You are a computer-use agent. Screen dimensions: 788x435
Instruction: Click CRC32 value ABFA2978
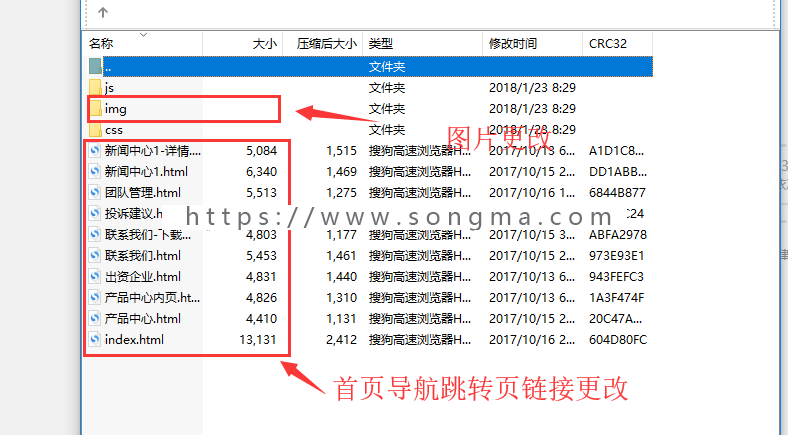tap(618, 235)
